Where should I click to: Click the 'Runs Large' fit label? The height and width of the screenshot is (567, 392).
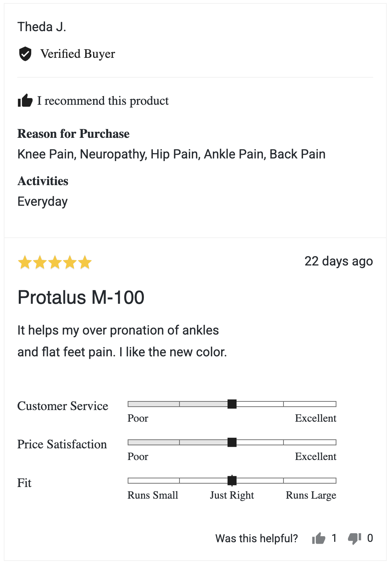pos(311,495)
